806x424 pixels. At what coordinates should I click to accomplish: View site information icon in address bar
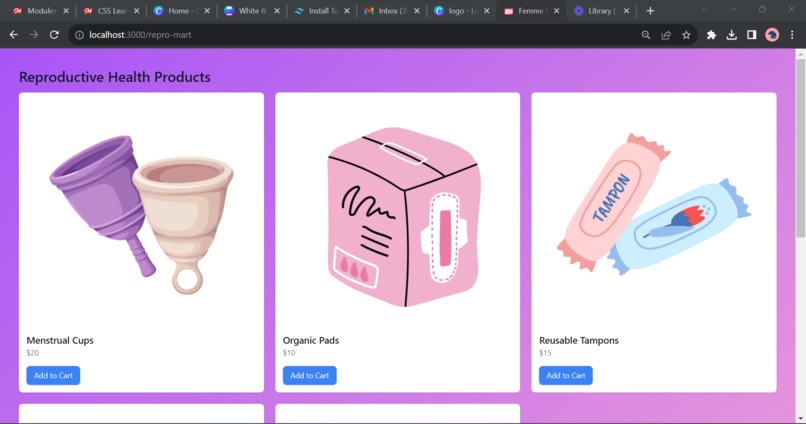[79, 35]
